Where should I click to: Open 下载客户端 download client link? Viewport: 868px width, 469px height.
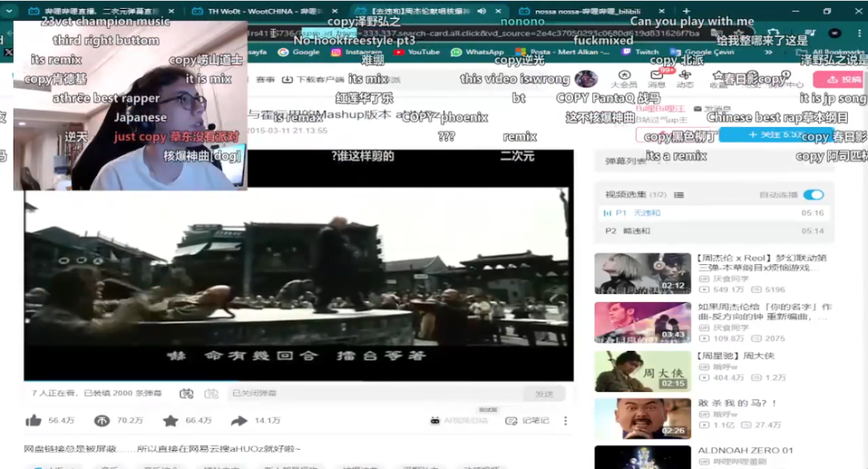tap(313, 80)
